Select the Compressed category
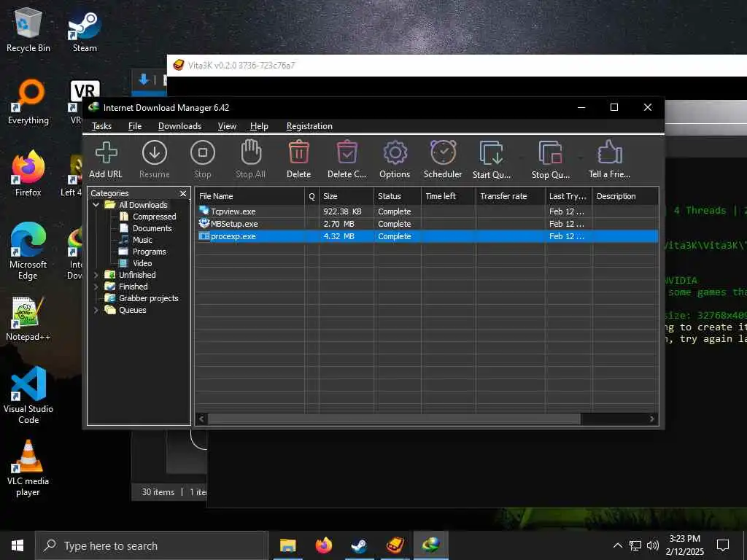This screenshot has height=560, width=747. 154,217
